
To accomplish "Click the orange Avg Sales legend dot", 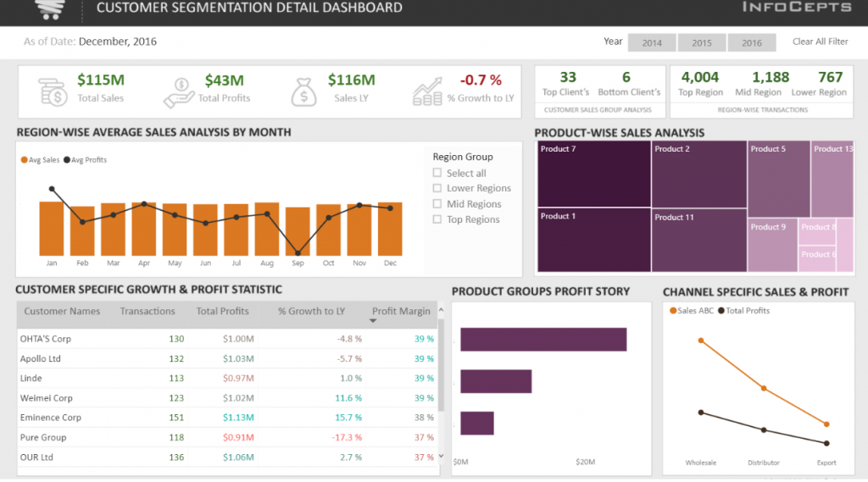I will point(24,160).
